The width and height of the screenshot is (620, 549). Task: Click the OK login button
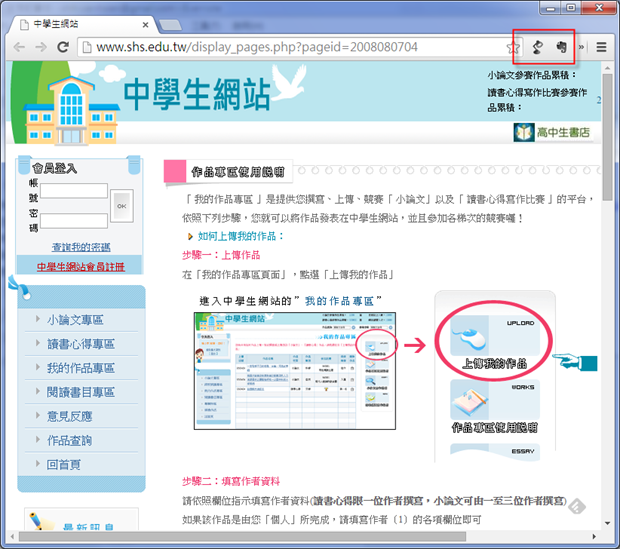(x=122, y=206)
